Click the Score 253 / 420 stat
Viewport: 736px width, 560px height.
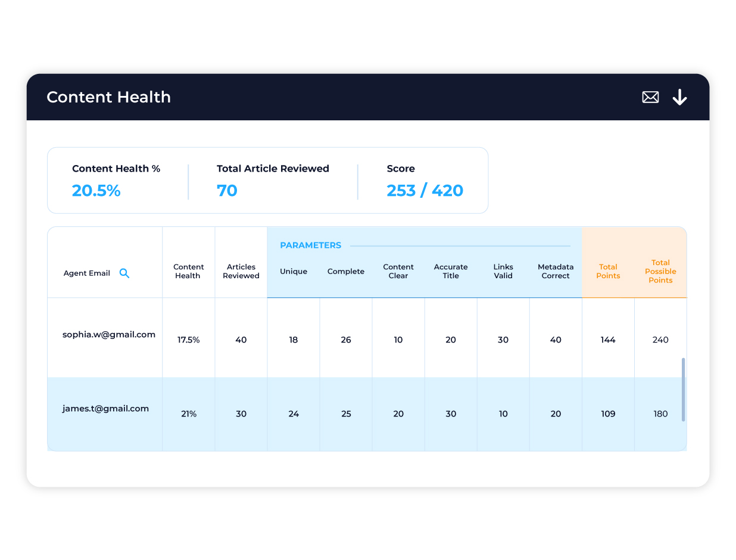coord(425,190)
